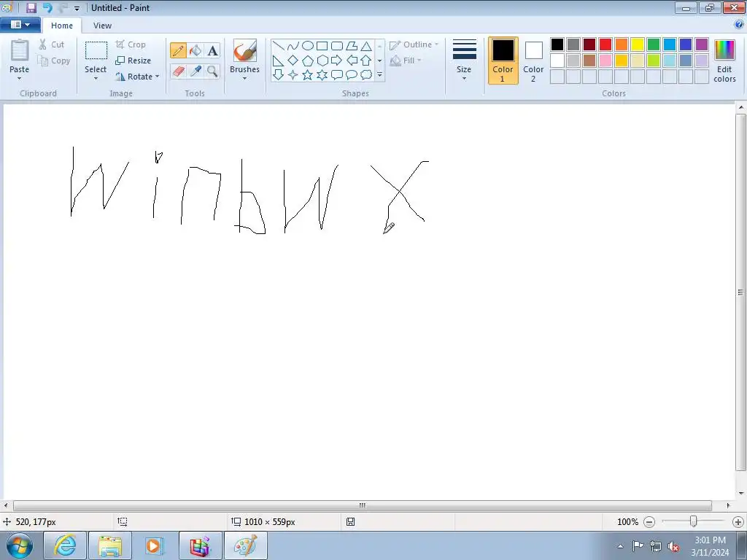Open the Select dropdown arrow
This screenshot has width=747, height=560.
coord(96,79)
